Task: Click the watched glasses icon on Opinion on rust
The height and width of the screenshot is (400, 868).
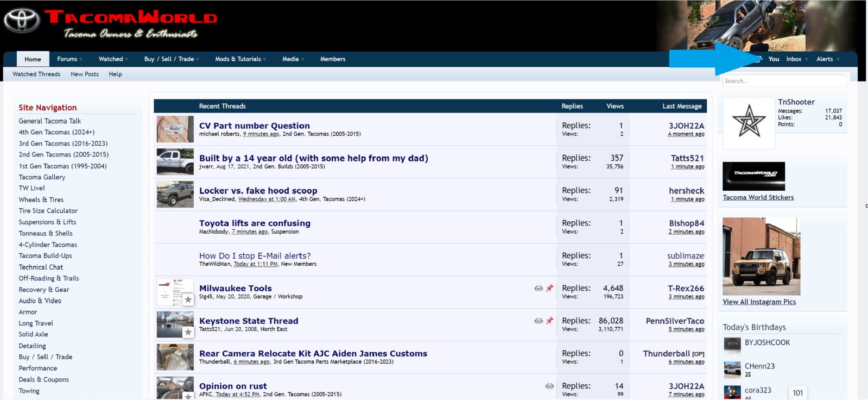Action: tap(549, 386)
